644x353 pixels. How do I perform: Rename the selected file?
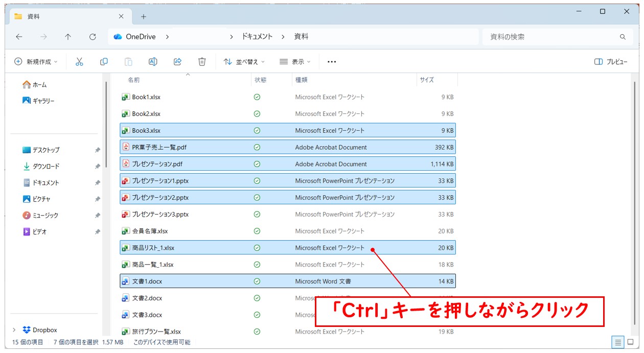[x=152, y=61]
